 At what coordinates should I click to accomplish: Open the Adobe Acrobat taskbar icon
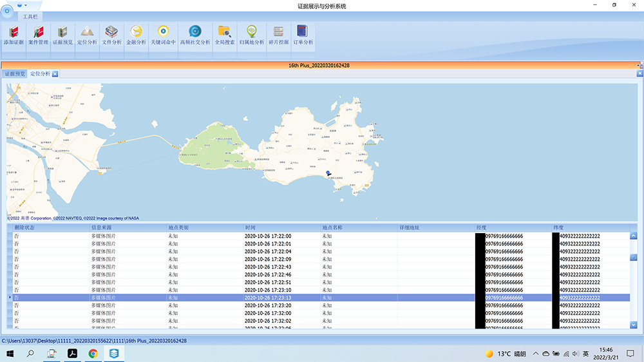(72, 354)
